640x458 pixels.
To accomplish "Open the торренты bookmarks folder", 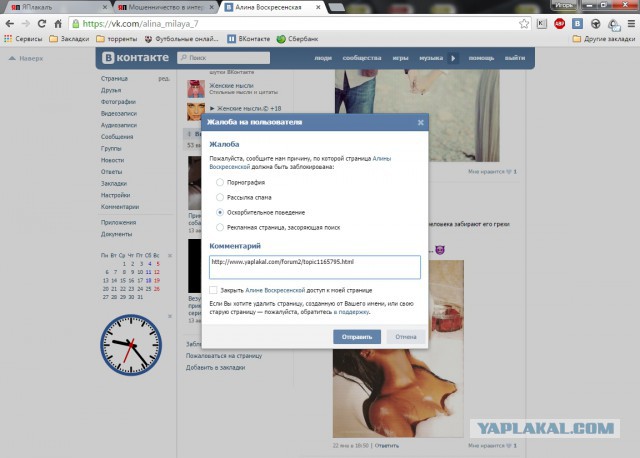I will [x=117, y=39].
